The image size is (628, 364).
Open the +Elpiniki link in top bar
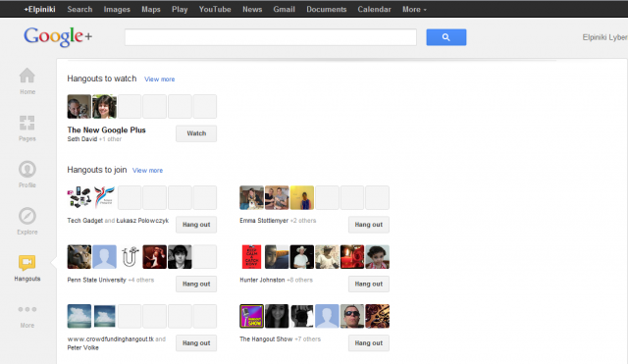39,9
